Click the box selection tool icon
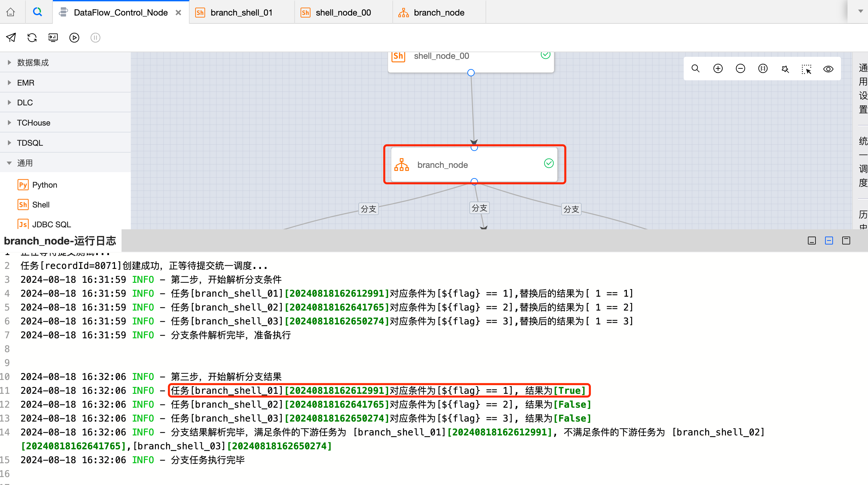Screen dimensions: 868x485 coord(806,69)
